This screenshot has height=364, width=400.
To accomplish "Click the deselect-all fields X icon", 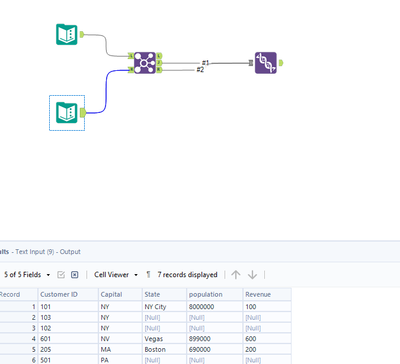I will tap(75, 275).
